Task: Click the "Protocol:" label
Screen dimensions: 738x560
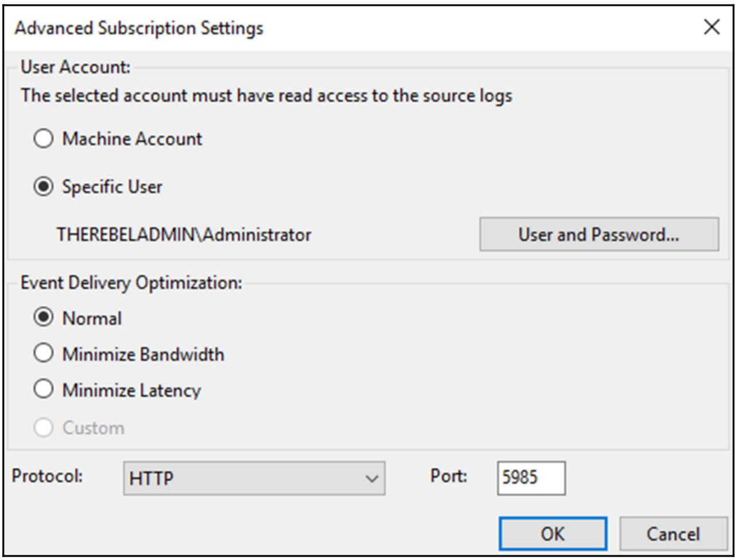Action: click(48, 476)
